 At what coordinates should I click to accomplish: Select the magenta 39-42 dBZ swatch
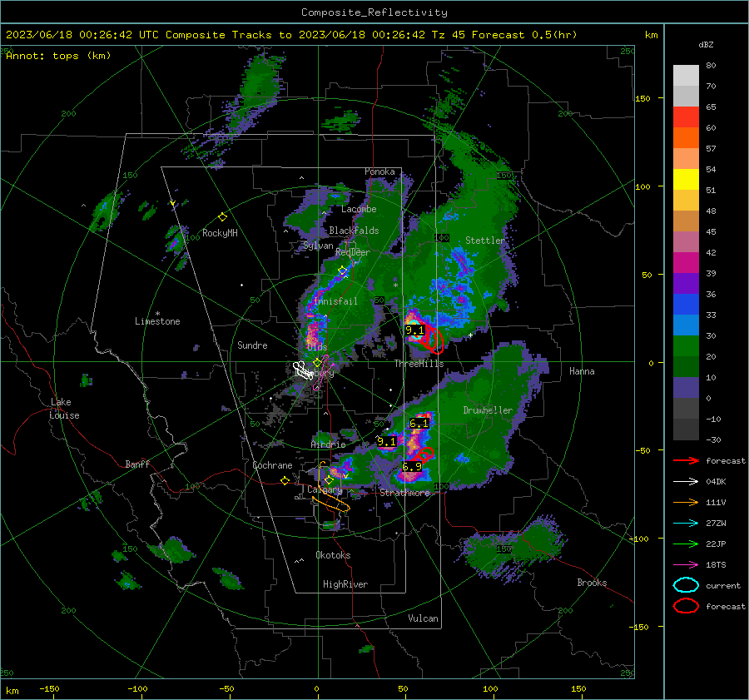[x=686, y=262]
